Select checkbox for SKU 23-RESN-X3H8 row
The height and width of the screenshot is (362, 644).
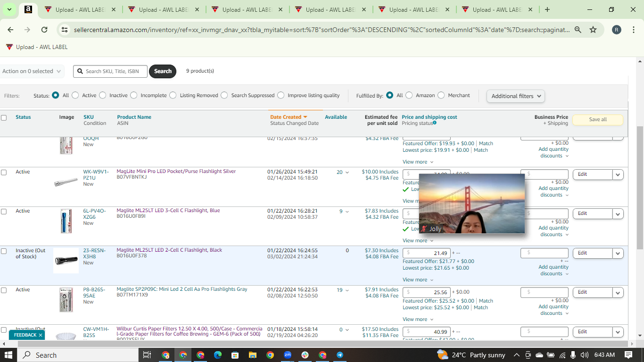coord(4,251)
